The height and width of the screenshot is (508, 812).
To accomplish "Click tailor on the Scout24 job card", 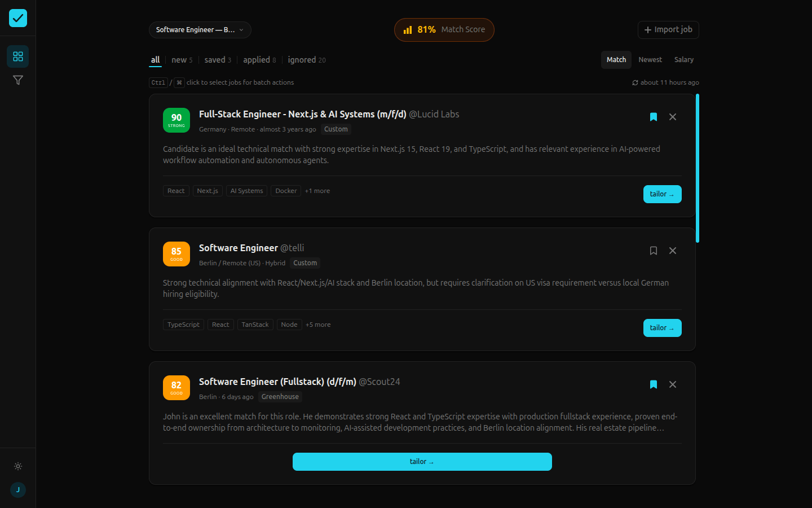I will [422, 461].
